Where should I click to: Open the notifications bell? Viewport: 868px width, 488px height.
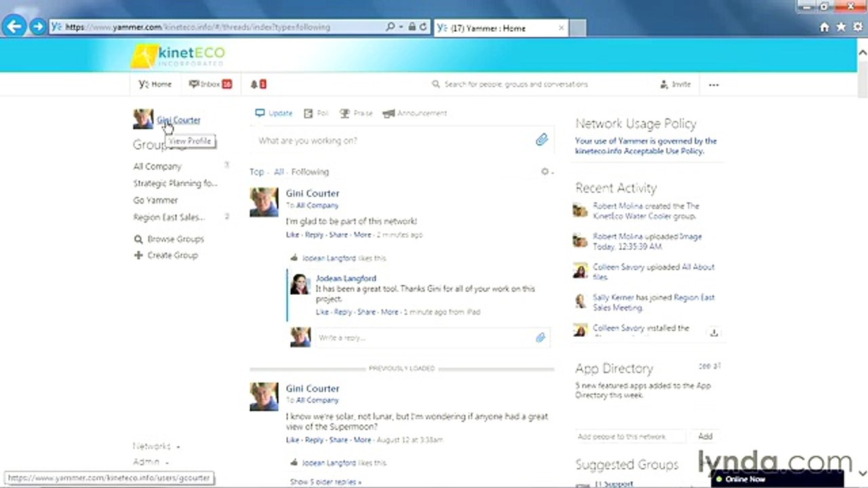tap(258, 84)
